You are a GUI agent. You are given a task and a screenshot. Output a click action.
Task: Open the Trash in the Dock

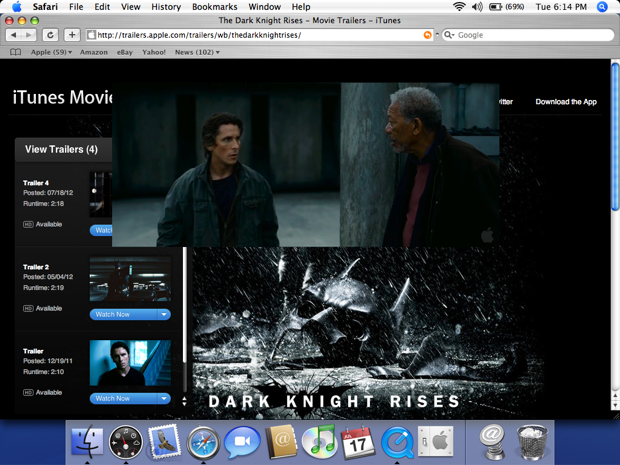coord(533,442)
